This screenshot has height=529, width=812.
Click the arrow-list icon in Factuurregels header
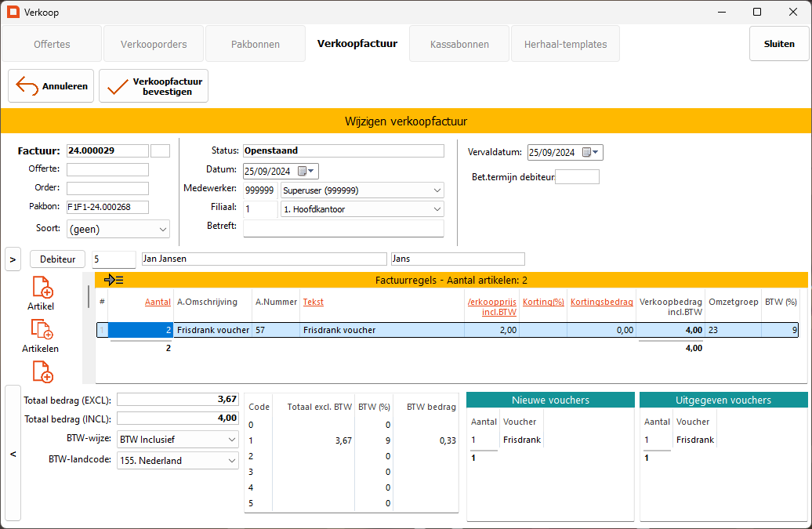coord(114,280)
